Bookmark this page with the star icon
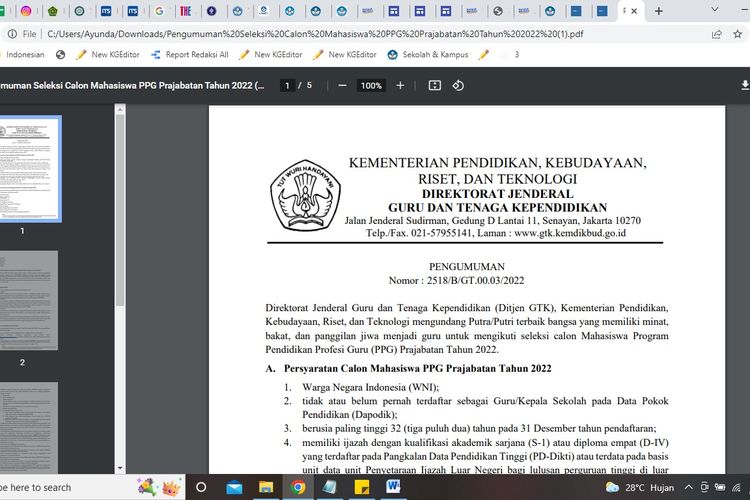The width and height of the screenshot is (750, 500). click(x=740, y=33)
